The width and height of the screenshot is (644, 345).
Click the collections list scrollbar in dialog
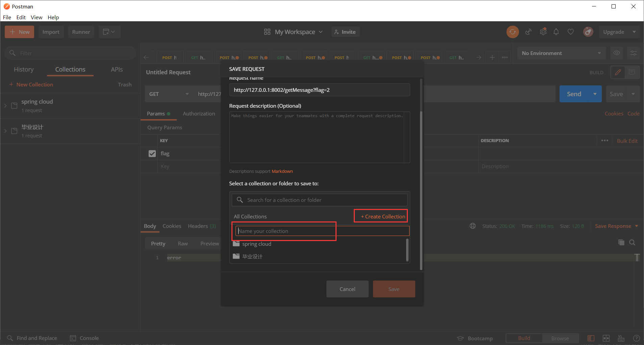407,250
